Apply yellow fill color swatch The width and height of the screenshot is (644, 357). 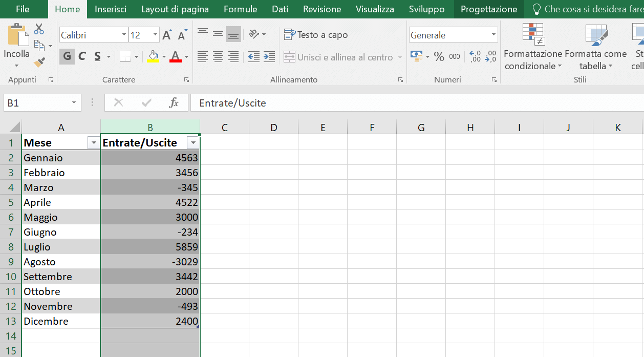point(153,57)
